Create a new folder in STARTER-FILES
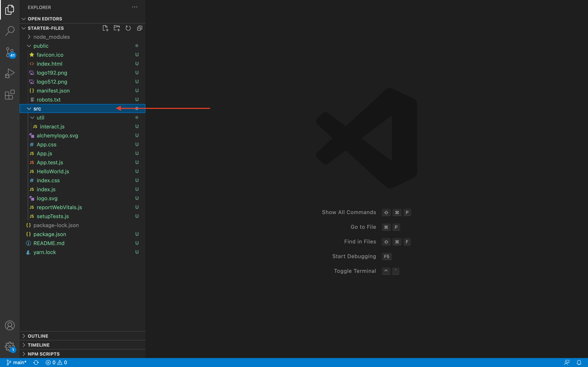Screen dimensions: 588x367 pyautogui.click(x=117, y=28)
